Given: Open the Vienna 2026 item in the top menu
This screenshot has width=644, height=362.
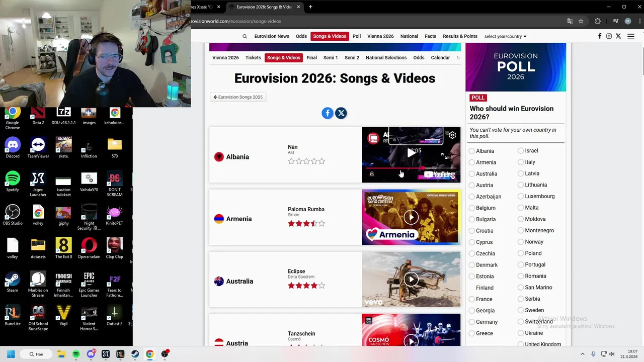Looking at the screenshot, I should (x=380, y=36).
